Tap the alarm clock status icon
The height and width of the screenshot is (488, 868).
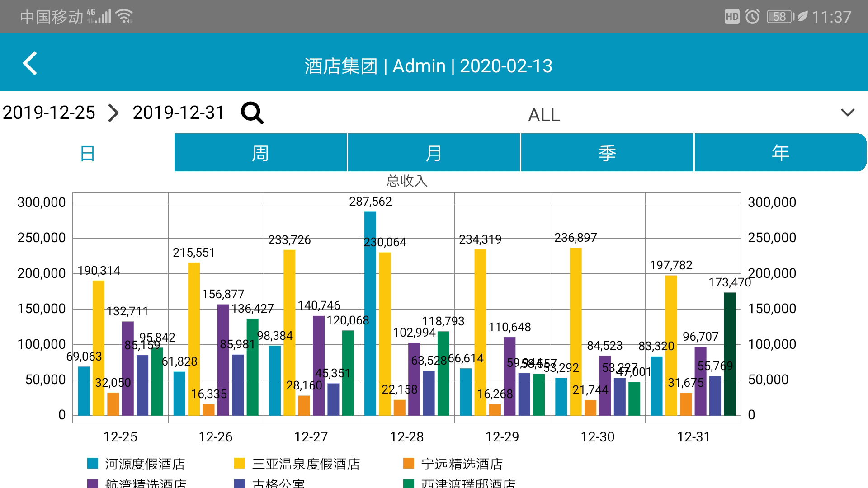pyautogui.click(x=752, y=17)
